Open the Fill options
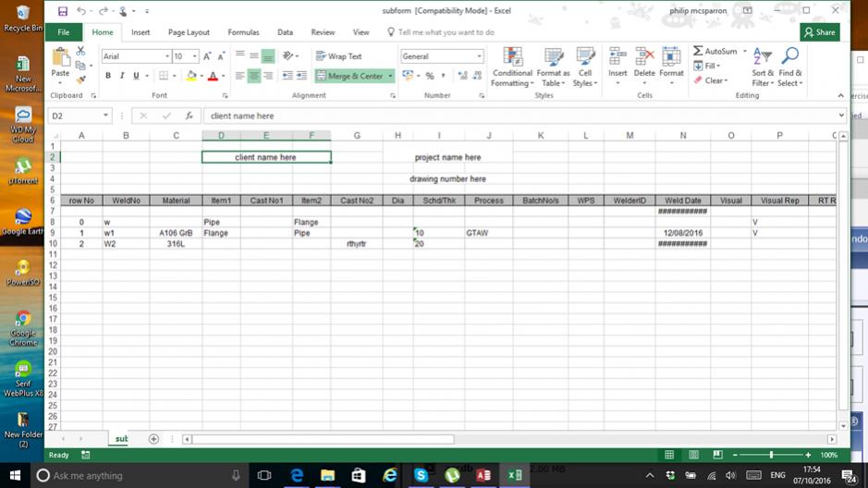Viewport: 868px width, 488px height. point(706,66)
